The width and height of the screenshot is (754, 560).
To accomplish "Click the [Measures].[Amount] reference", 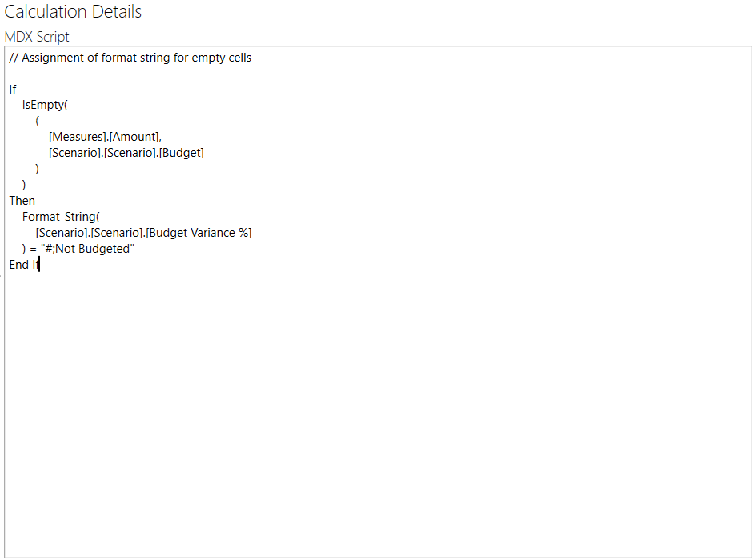I will tap(104, 136).
